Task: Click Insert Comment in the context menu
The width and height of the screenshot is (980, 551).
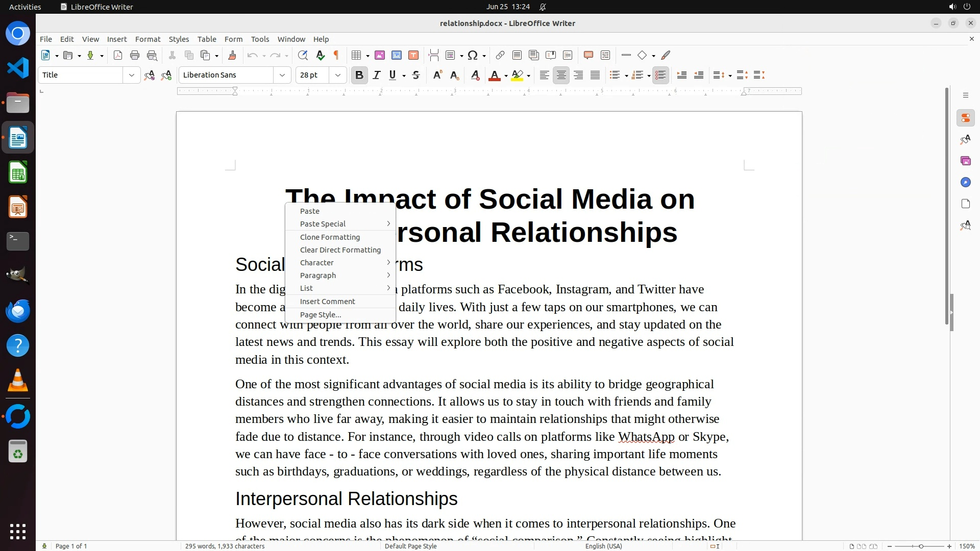Action: tap(327, 302)
